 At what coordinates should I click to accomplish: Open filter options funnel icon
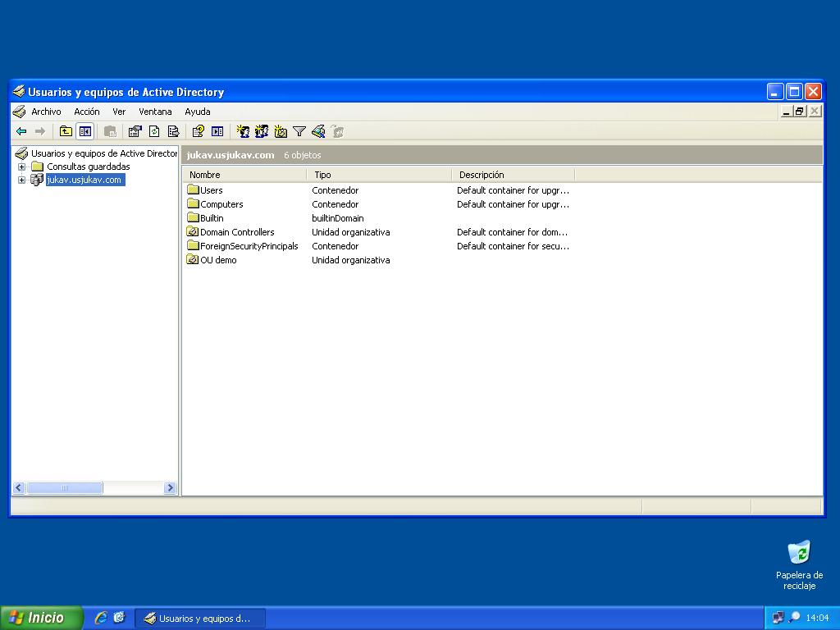299,131
